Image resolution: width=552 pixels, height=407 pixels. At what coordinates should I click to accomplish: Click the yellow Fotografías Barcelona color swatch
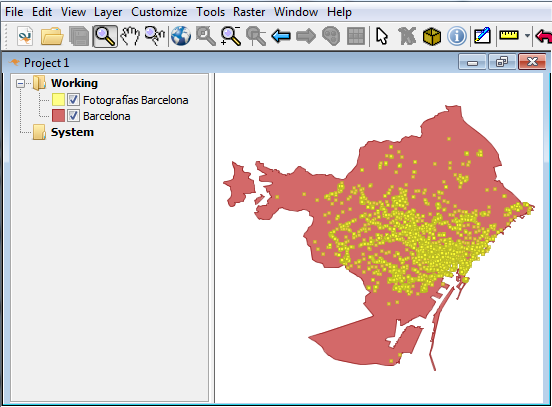[x=58, y=100]
